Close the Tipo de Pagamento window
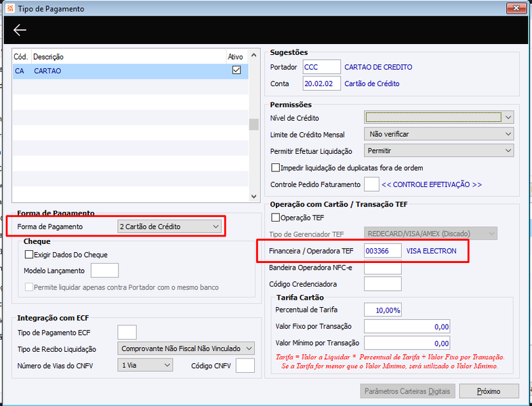The height and width of the screenshot is (406, 532). click(516, 8)
